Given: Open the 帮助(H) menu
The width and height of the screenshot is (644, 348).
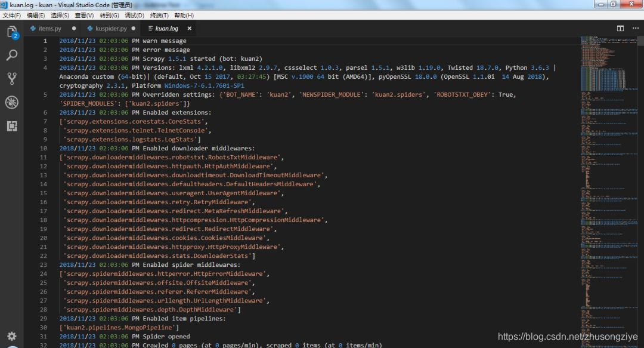Looking at the screenshot, I should coord(184,15).
